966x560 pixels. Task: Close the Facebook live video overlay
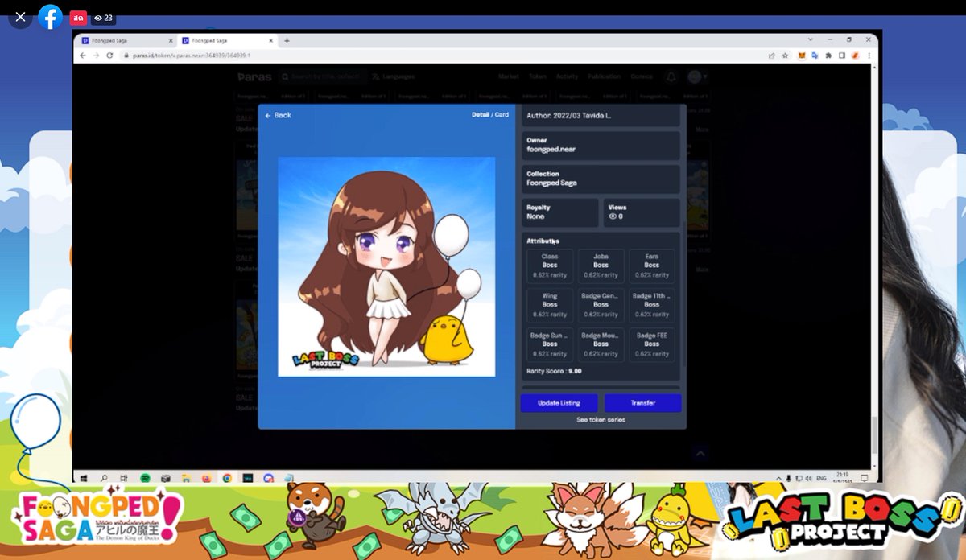(x=20, y=17)
